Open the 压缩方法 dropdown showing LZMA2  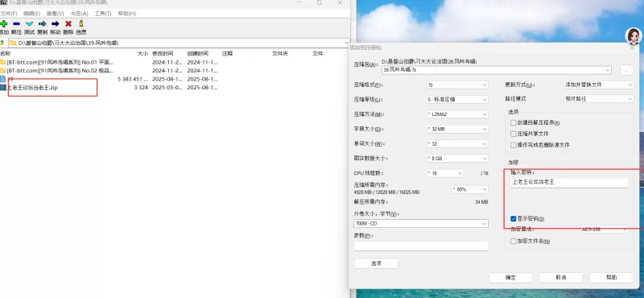[x=457, y=114]
